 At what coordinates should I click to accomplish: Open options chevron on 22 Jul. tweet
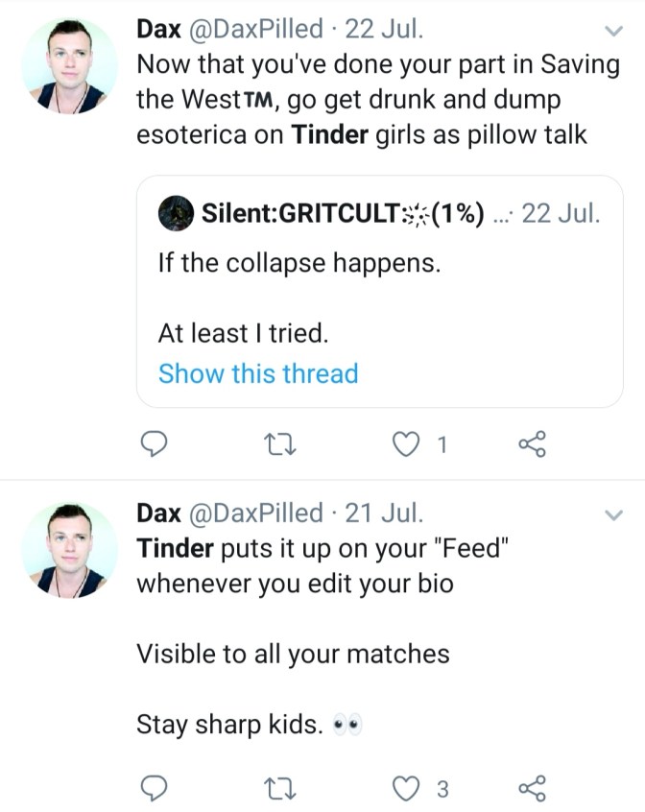(611, 33)
